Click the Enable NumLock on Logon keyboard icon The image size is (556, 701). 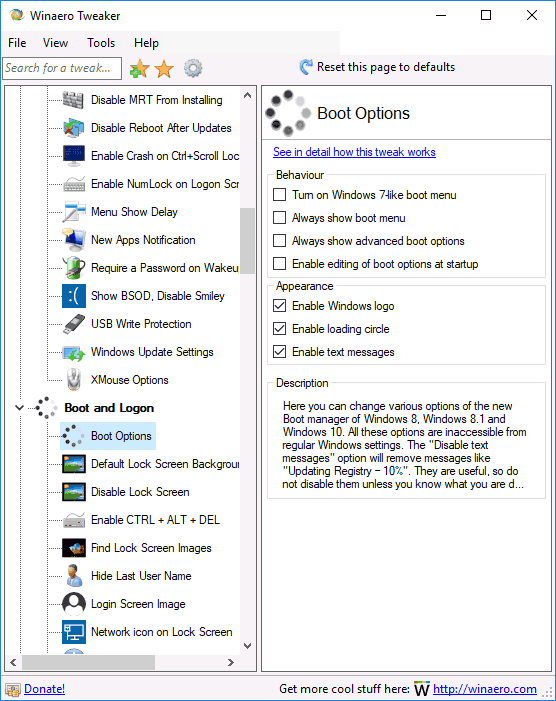(73, 184)
